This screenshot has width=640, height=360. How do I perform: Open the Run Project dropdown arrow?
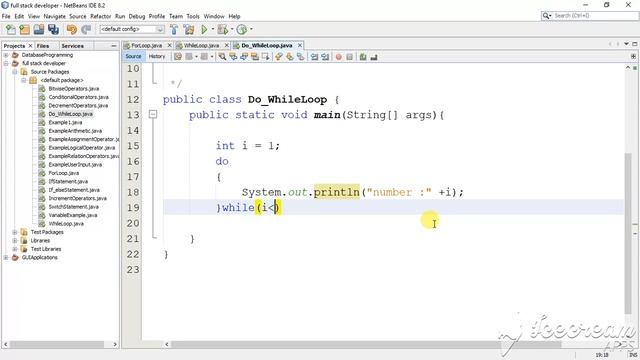pos(213,29)
